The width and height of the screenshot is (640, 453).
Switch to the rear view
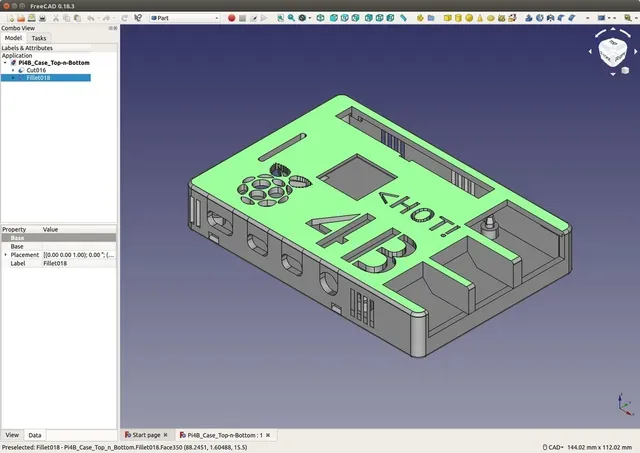pos(369,18)
